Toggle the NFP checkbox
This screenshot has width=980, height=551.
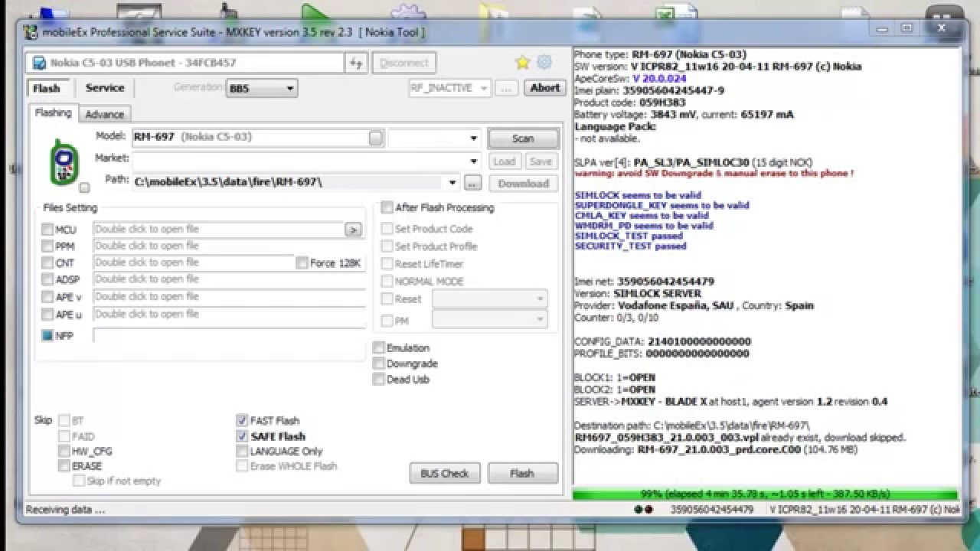47,335
